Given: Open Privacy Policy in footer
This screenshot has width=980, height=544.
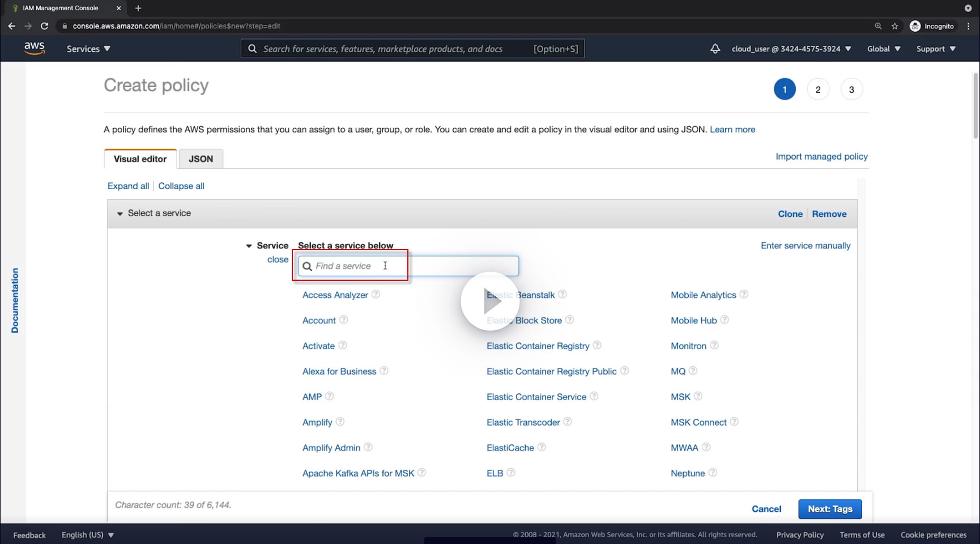Looking at the screenshot, I should point(800,535).
